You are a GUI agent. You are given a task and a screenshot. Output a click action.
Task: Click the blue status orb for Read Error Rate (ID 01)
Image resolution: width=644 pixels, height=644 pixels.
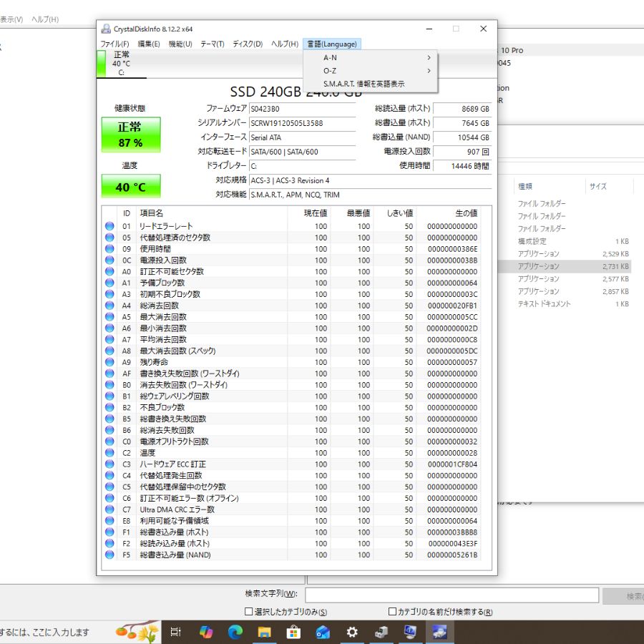click(109, 226)
